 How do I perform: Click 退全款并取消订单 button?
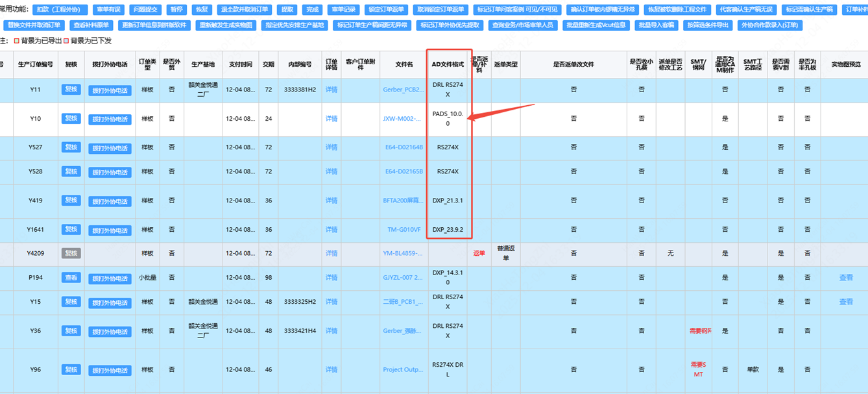[x=245, y=10]
